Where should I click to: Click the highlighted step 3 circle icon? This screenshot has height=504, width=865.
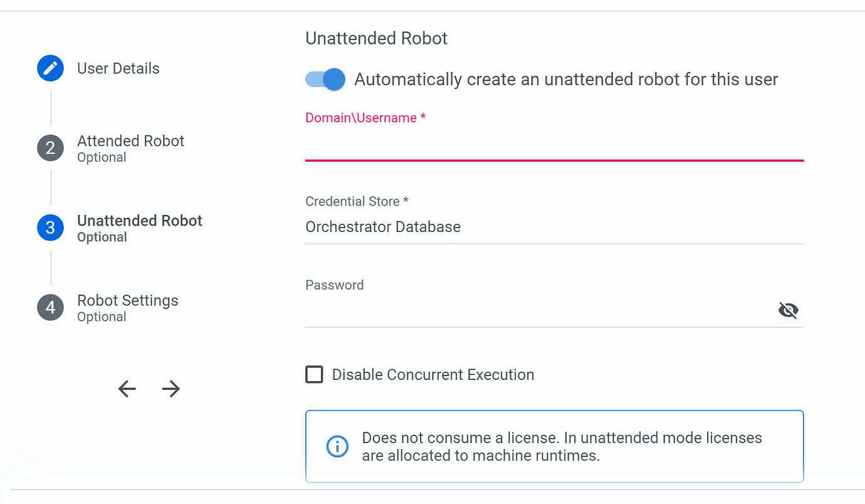50,228
